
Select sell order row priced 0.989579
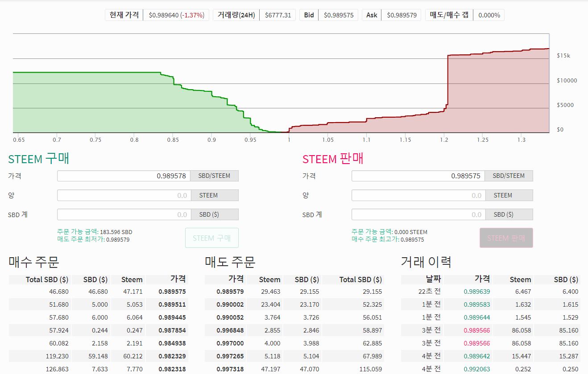click(294, 292)
